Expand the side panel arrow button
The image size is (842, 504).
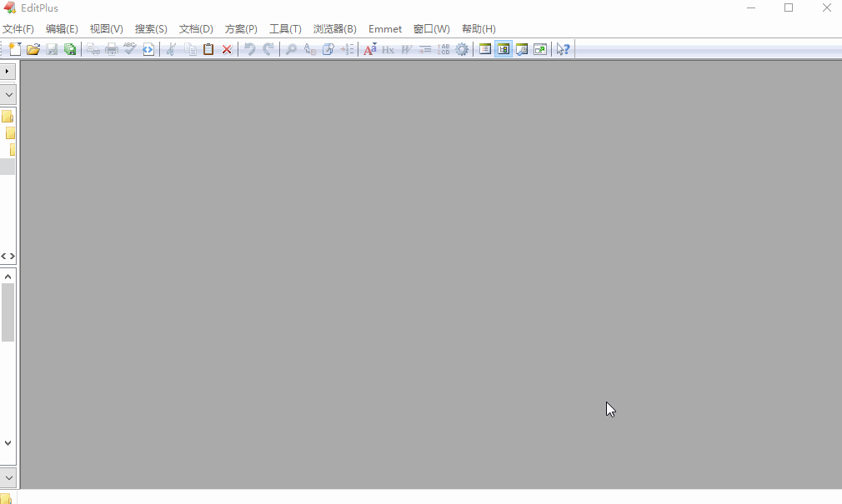click(8, 72)
